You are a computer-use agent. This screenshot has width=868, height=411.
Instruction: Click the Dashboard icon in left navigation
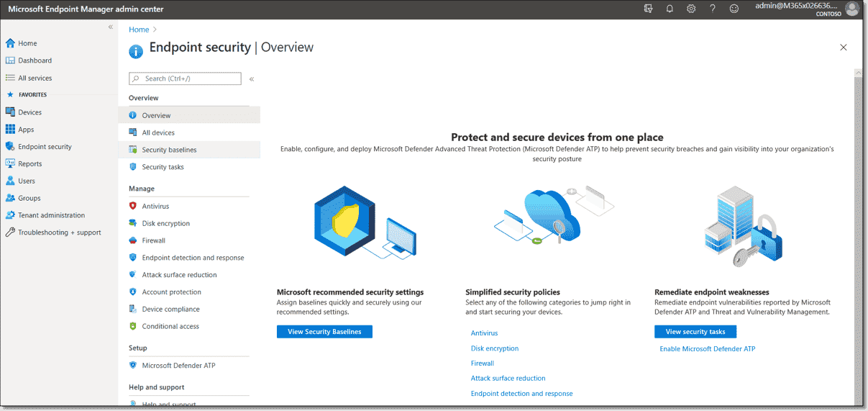pyautogui.click(x=10, y=60)
